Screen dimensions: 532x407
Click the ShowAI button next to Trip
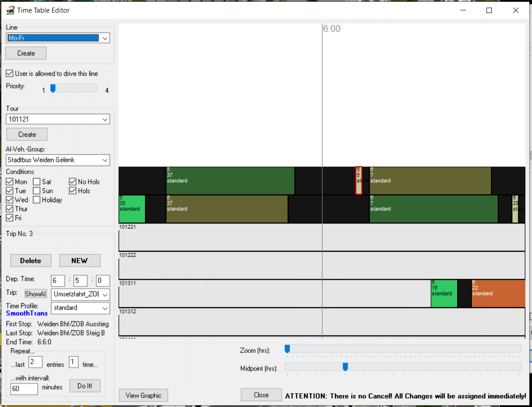[36, 294]
